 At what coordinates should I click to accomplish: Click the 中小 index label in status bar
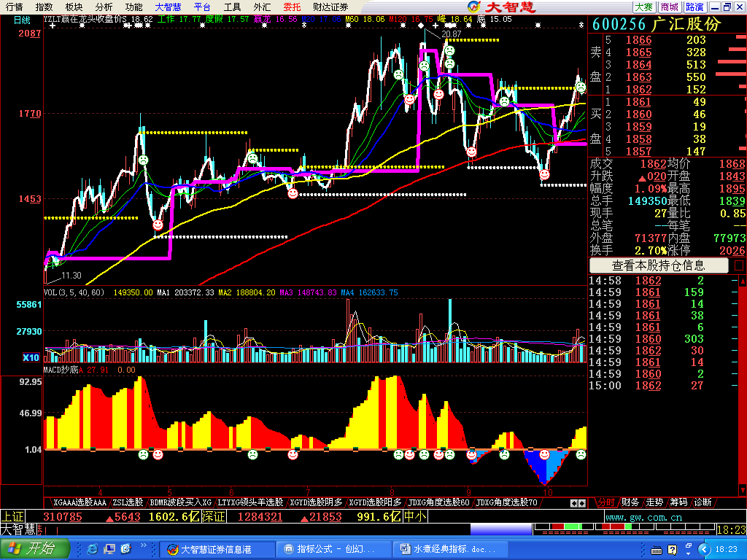tap(415, 517)
